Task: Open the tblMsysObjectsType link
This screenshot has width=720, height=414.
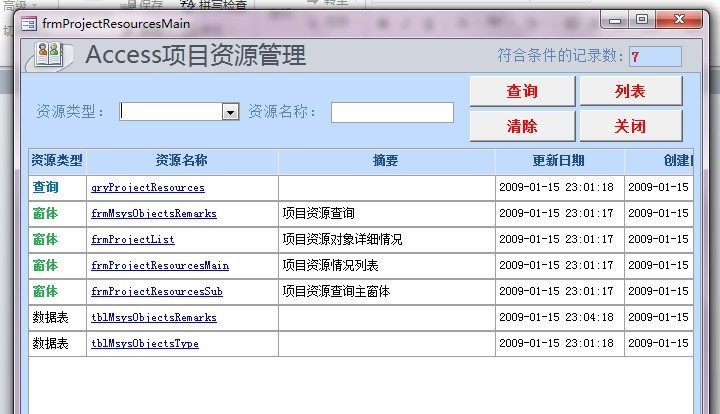Action: [x=145, y=343]
